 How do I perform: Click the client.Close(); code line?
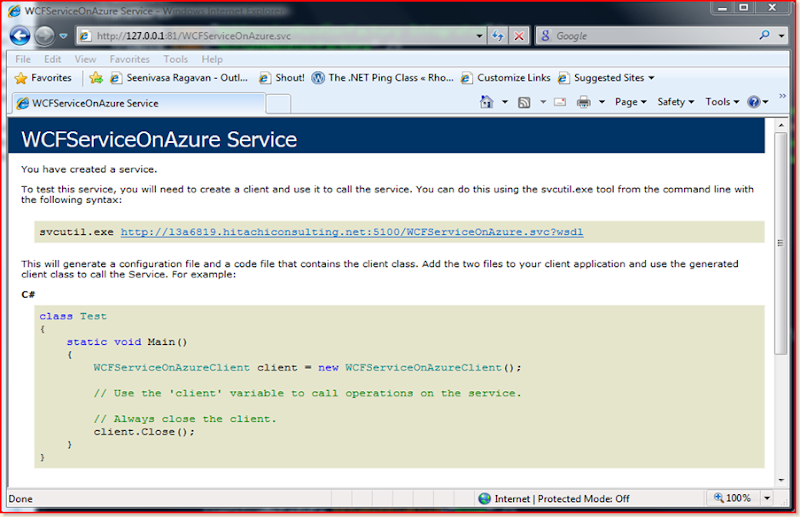144,432
